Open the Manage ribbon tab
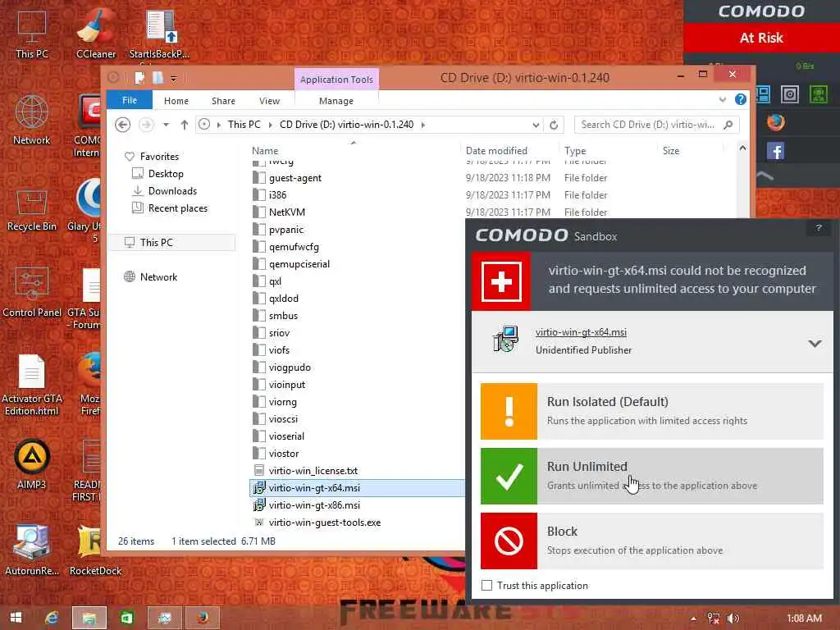This screenshot has width=840, height=630. tap(336, 101)
